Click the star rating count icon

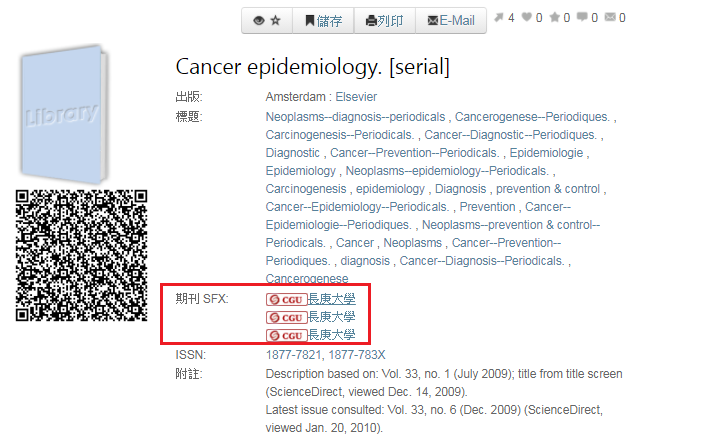pos(555,17)
